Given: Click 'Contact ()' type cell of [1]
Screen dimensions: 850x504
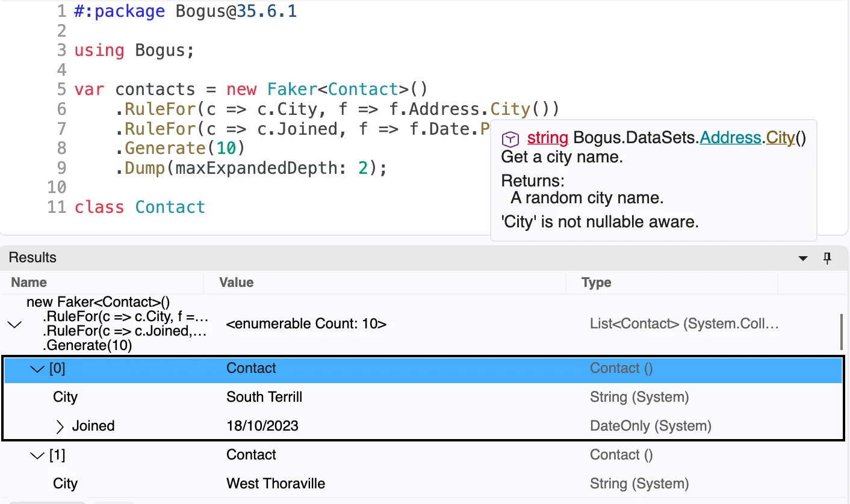Looking at the screenshot, I should (x=621, y=455).
